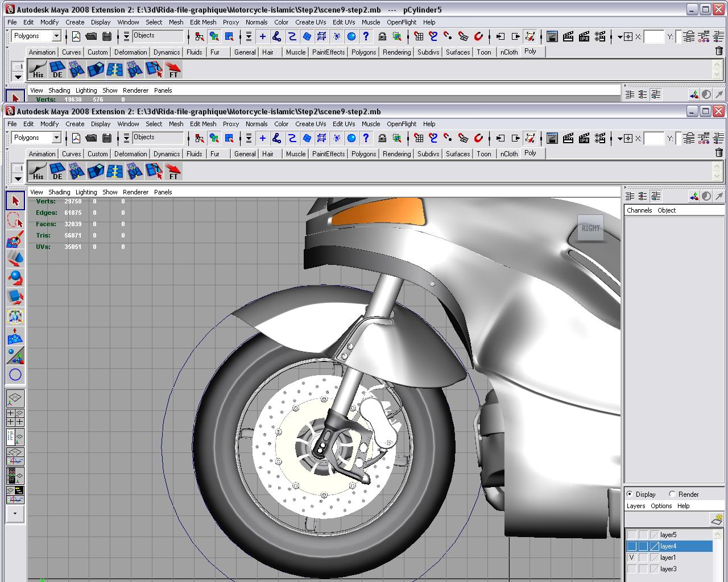Open render settings icon in front window
Image resolution: width=728 pixels, height=582 pixels.
coord(600,138)
